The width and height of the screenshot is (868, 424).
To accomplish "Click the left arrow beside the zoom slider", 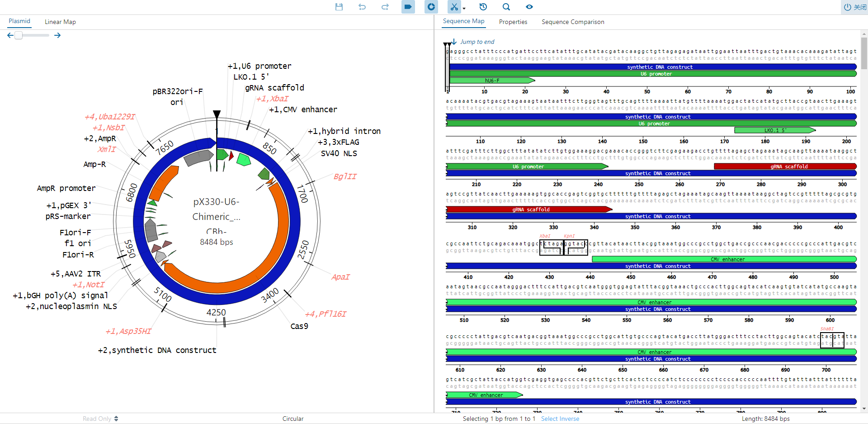I will click(x=10, y=35).
